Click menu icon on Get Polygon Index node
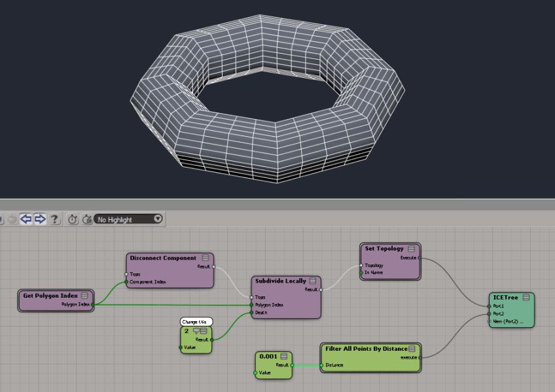Viewport: 555px width, 392px height. [x=84, y=296]
